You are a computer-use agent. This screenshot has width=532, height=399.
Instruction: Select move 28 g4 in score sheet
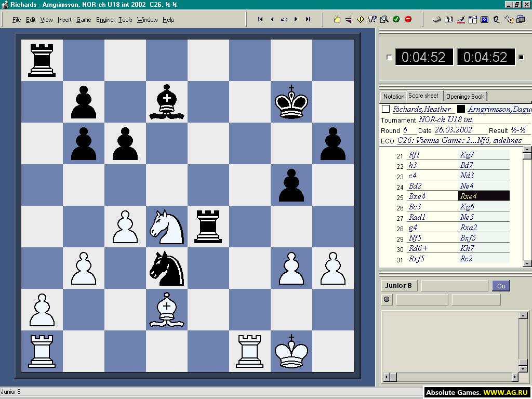pyautogui.click(x=432, y=228)
